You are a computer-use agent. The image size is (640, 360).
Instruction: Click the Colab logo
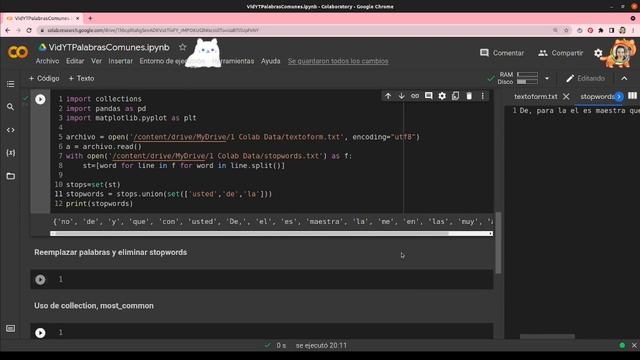(x=18, y=52)
